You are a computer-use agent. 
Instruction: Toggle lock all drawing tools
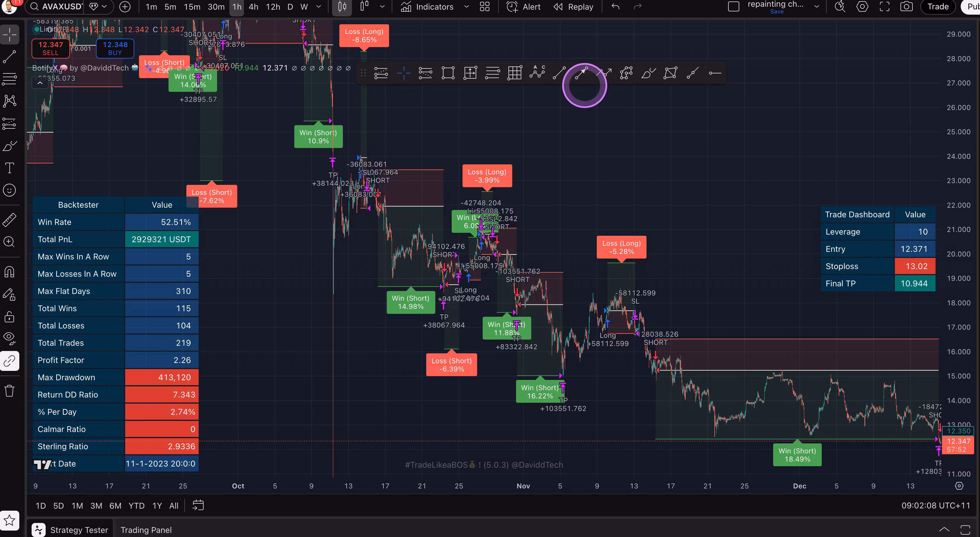pyautogui.click(x=10, y=317)
